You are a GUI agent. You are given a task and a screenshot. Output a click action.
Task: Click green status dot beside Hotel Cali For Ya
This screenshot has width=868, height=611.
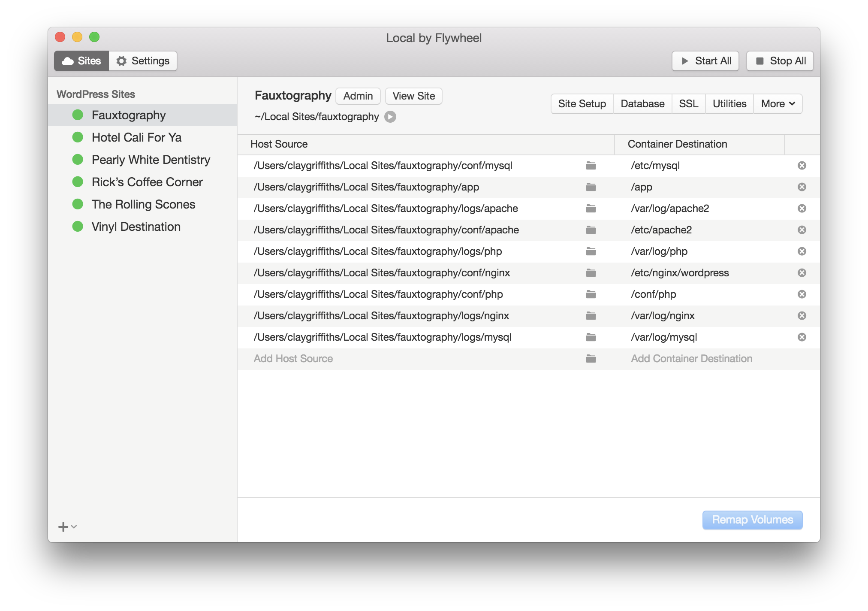pos(78,137)
